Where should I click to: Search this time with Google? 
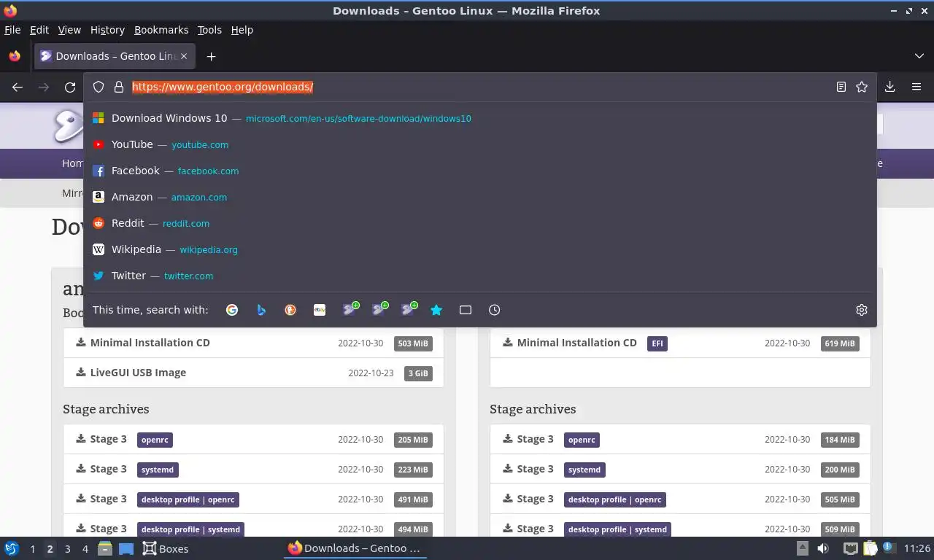232,310
